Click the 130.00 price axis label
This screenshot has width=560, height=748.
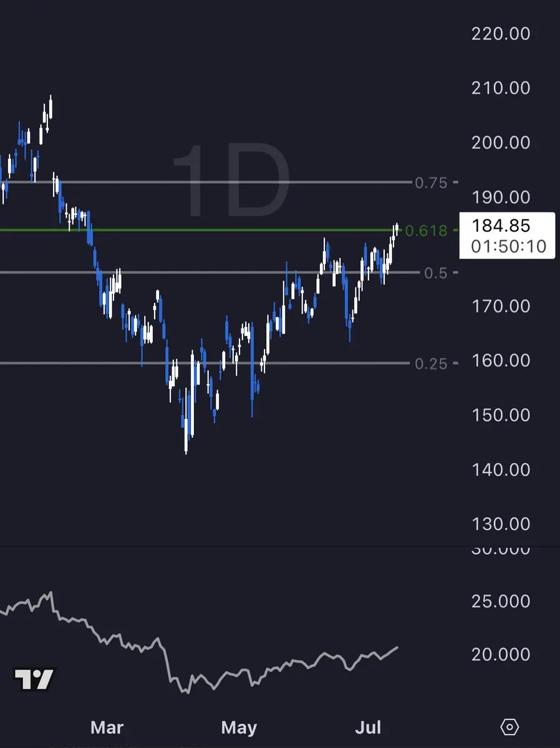501,523
